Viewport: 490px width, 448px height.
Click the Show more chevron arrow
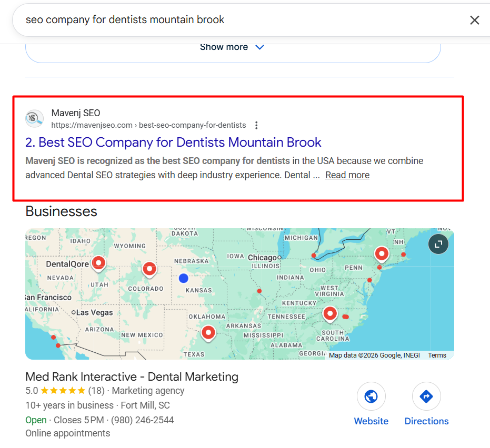pyautogui.click(x=259, y=47)
